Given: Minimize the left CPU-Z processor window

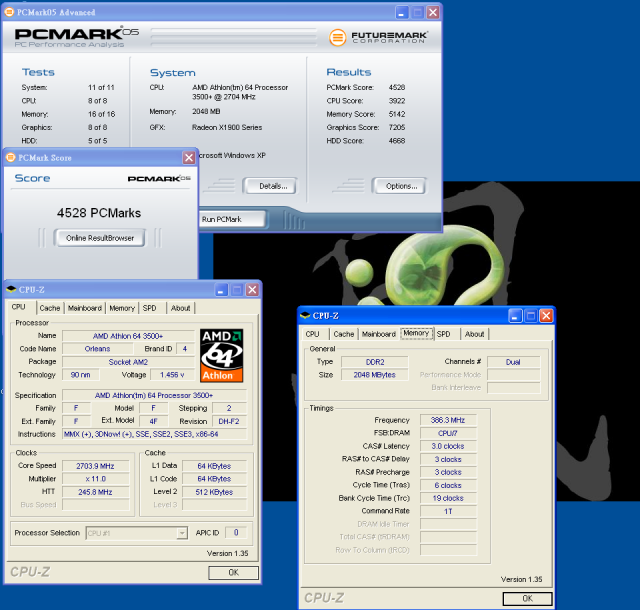Looking at the screenshot, I should click(x=221, y=290).
